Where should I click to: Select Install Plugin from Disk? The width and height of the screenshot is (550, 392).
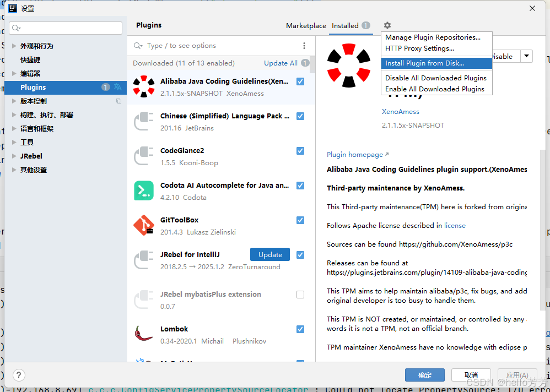click(x=436, y=63)
